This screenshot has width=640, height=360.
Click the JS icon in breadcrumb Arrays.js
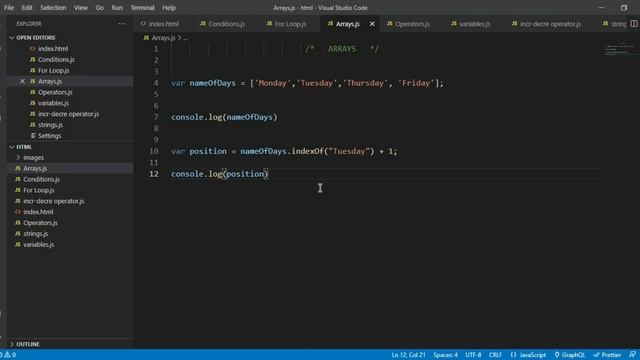pos(146,38)
